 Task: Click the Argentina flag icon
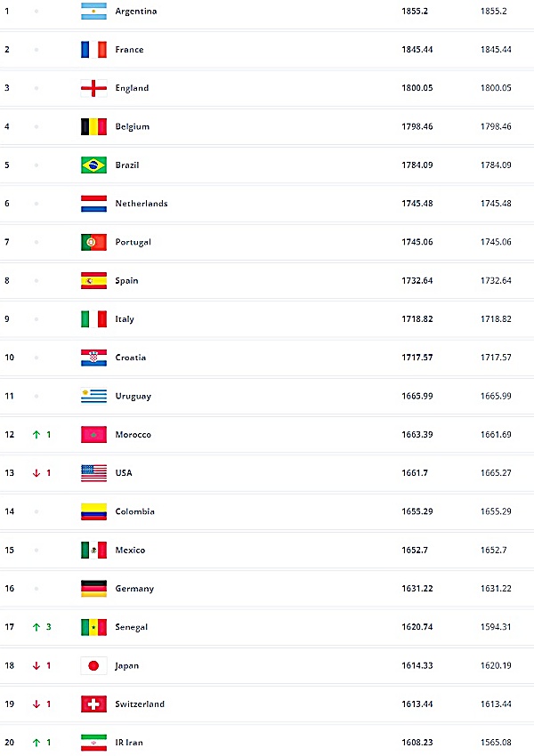pyautogui.click(x=93, y=11)
